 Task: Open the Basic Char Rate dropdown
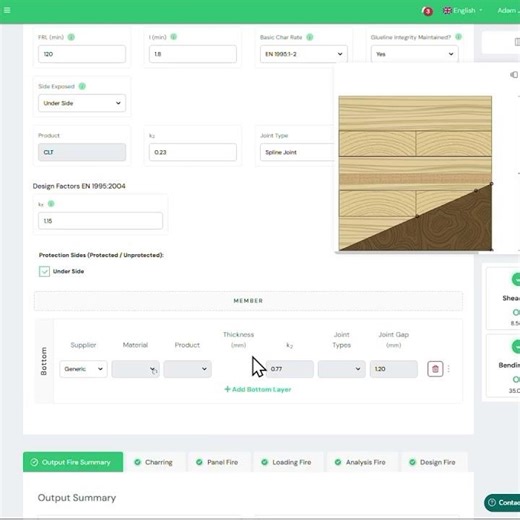click(304, 54)
